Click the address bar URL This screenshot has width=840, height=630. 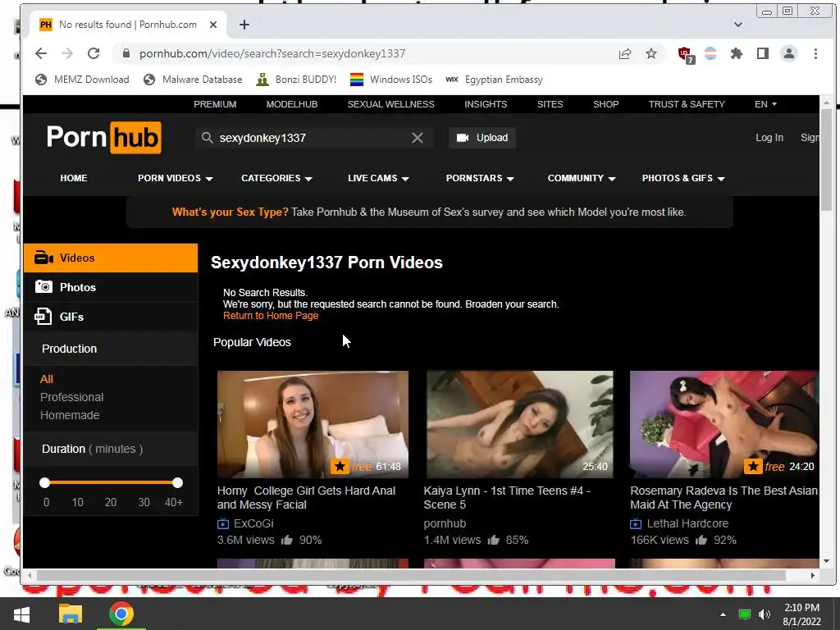272,53
